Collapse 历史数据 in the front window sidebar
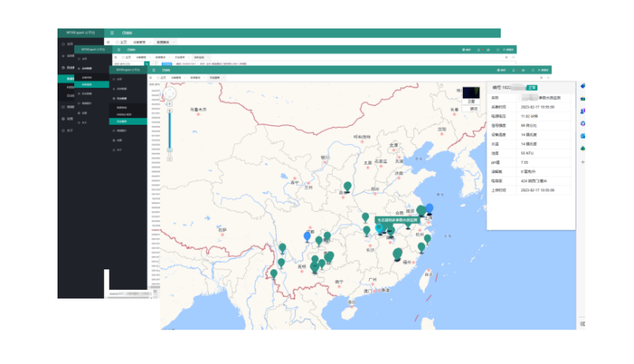Screen dimensions: 634x364 click(121, 98)
